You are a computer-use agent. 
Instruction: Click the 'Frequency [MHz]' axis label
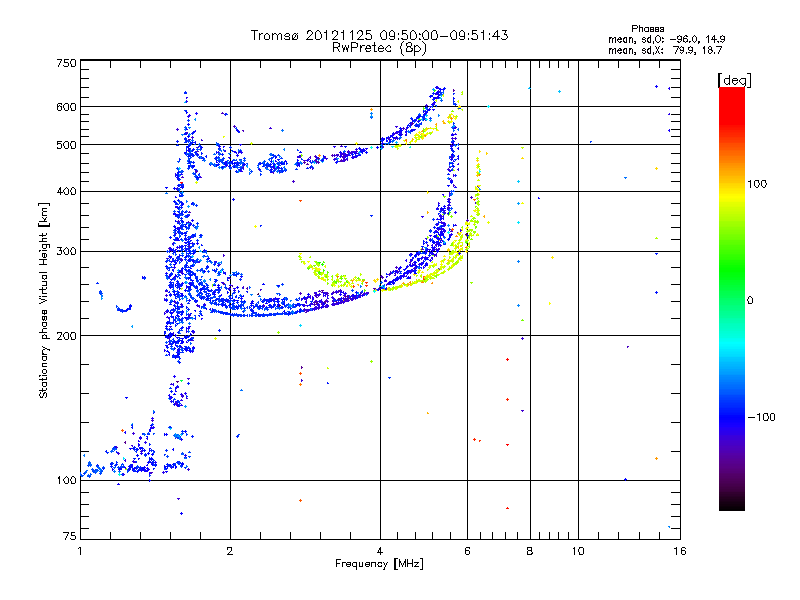click(x=379, y=564)
